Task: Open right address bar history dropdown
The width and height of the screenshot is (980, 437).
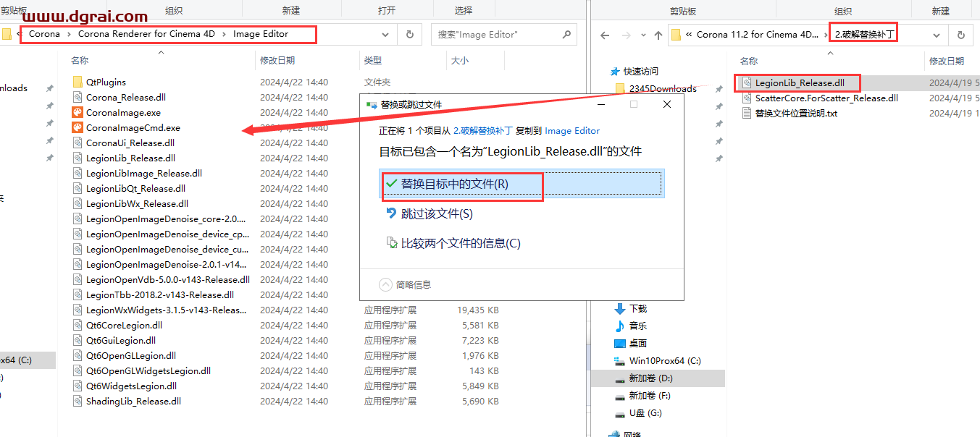Action: coord(936,35)
